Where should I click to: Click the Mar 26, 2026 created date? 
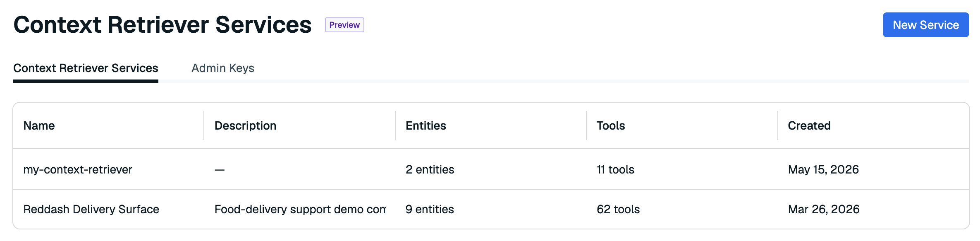tap(824, 209)
